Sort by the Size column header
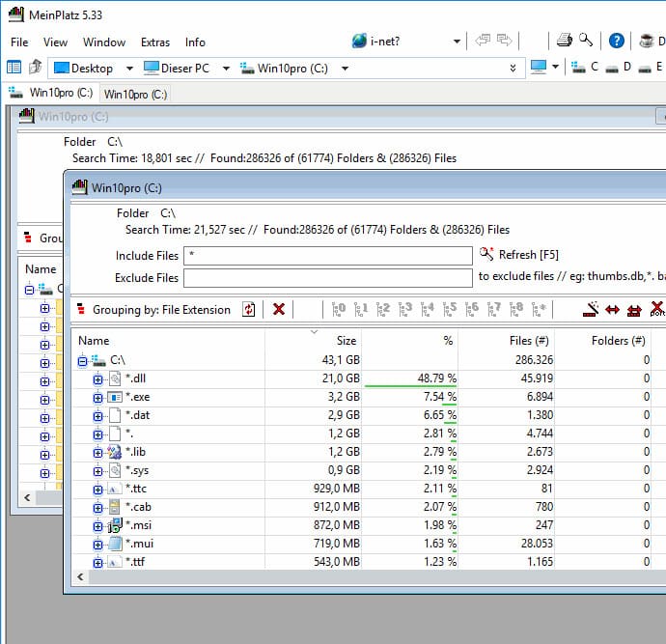The width and height of the screenshot is (666, 644). coord(346,340)
